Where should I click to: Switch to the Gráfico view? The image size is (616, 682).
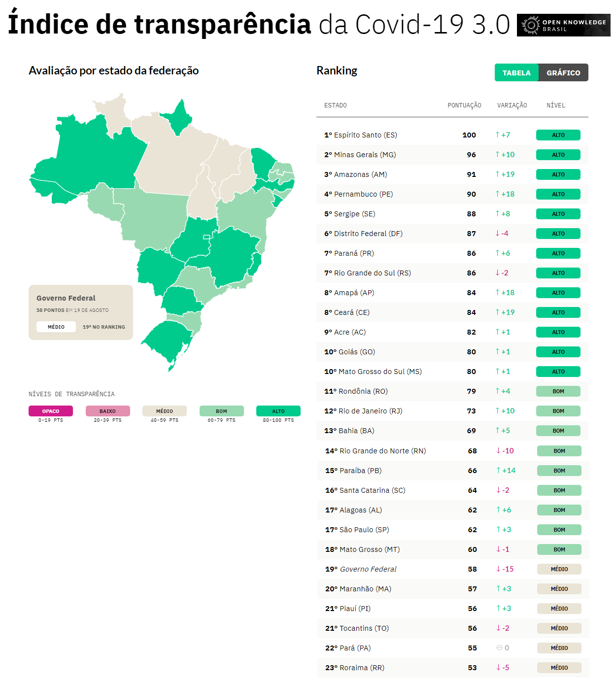[x=563, y=72]
